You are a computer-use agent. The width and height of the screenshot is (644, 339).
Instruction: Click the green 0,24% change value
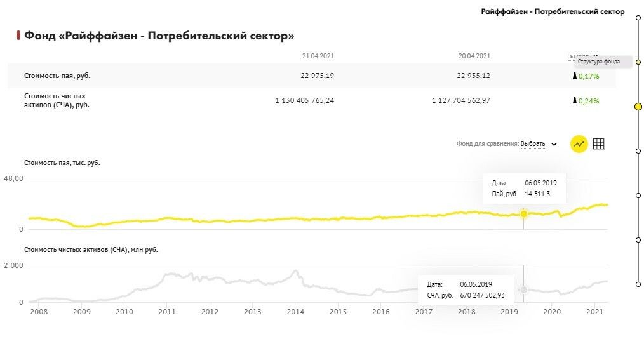pos(589,100)
